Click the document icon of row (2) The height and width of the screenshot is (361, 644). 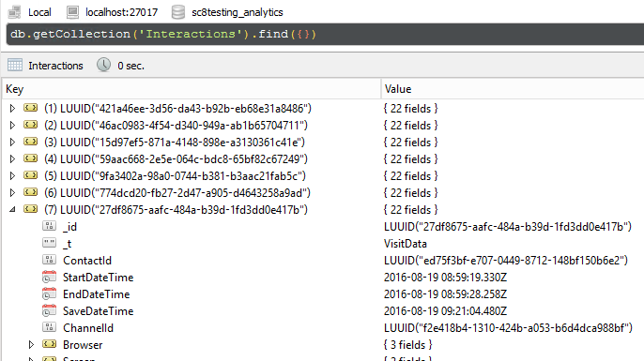click(30, 125)
